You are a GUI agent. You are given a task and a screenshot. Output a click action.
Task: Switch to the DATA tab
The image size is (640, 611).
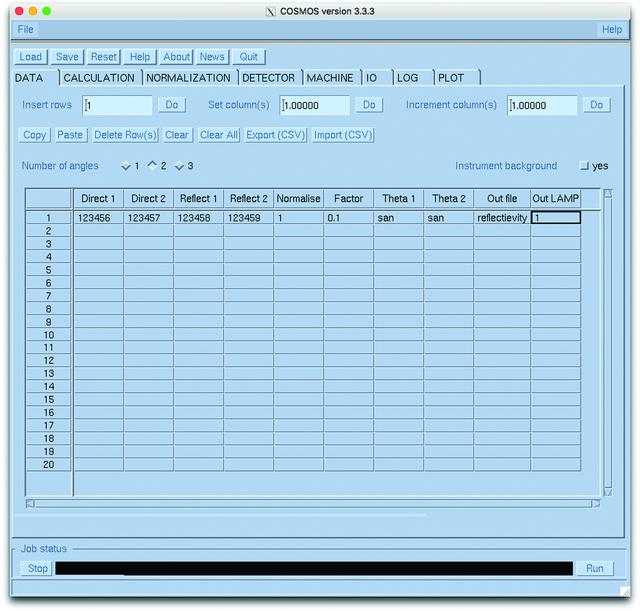[x=36, y=78]
